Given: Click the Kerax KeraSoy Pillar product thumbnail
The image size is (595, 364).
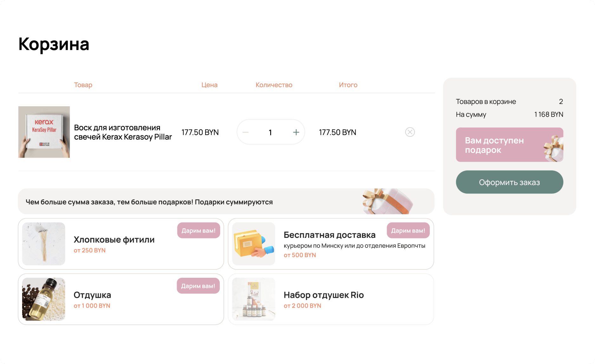Looking at the screenshot, I should 44,132.
